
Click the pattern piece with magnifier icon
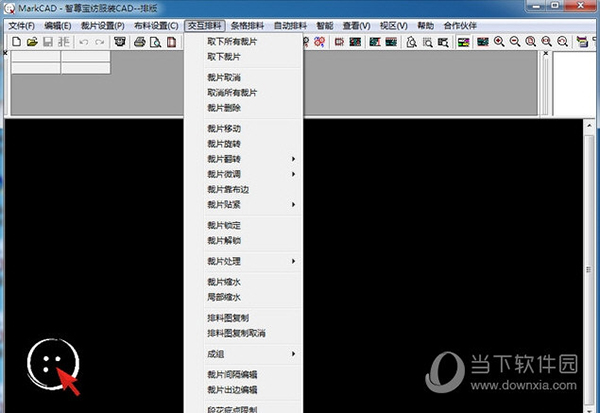[x=411, y=42]
